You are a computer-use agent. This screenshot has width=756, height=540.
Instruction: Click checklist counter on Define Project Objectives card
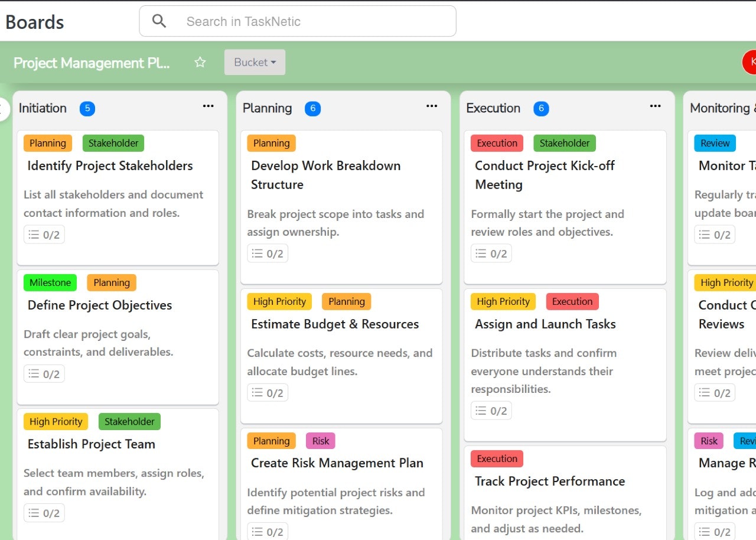[44, 374]
